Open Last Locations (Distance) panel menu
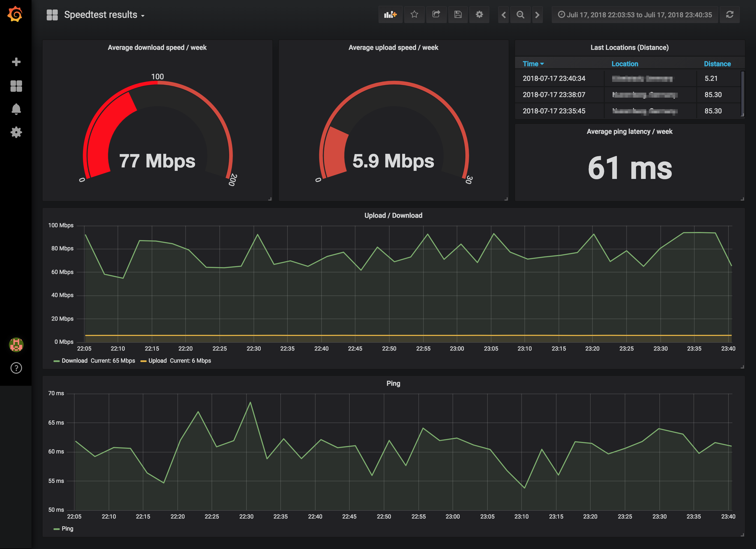Viewport: 756px width, 549px height. pos(629,47)
